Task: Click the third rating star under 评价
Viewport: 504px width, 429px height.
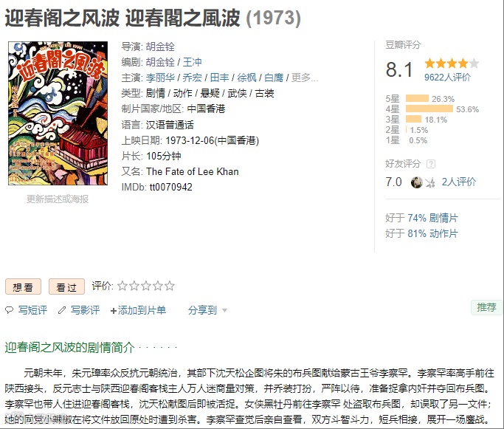Action: [x=146, y=286]
